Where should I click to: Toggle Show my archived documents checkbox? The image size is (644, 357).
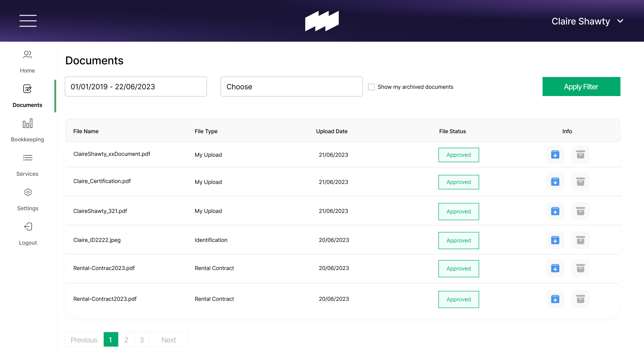pos(371,87)
